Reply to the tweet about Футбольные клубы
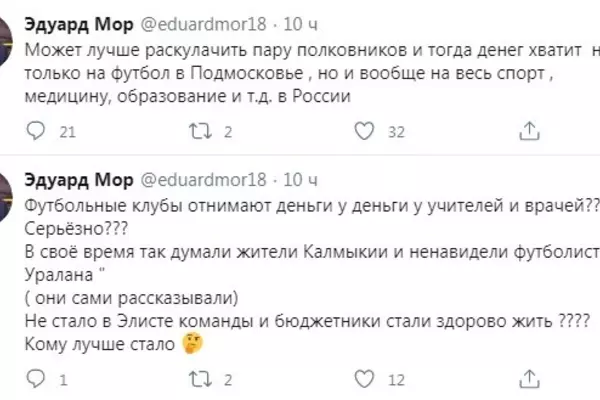Image resolution: width=600 pixels, height=400 pixels. 35,380
